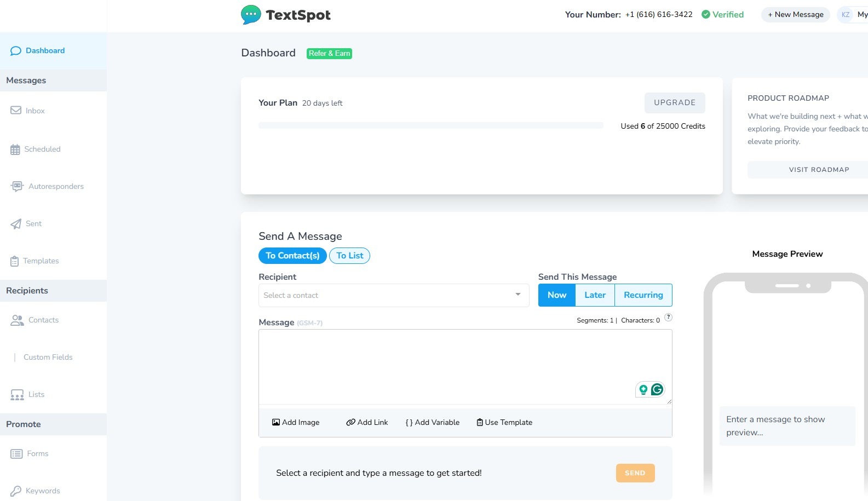The image size is (868, 501).
Task: Click Use Template below message box
Action: (504, 423)
